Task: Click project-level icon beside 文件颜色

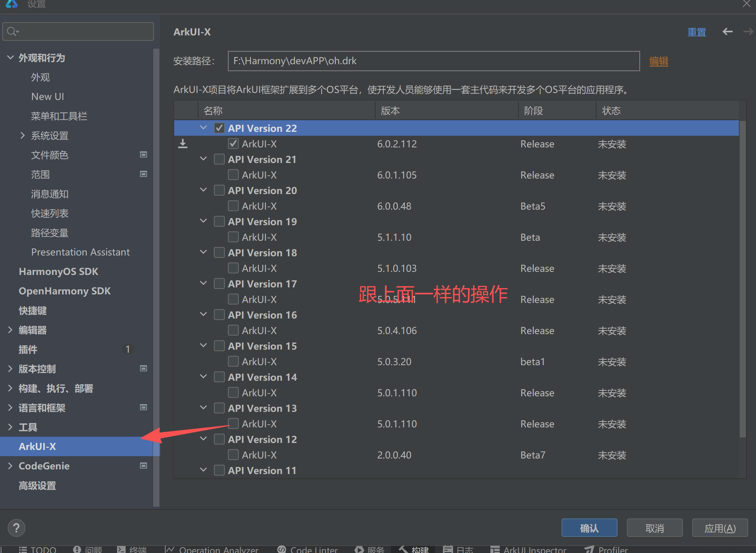Action: (x=143, y=155)
